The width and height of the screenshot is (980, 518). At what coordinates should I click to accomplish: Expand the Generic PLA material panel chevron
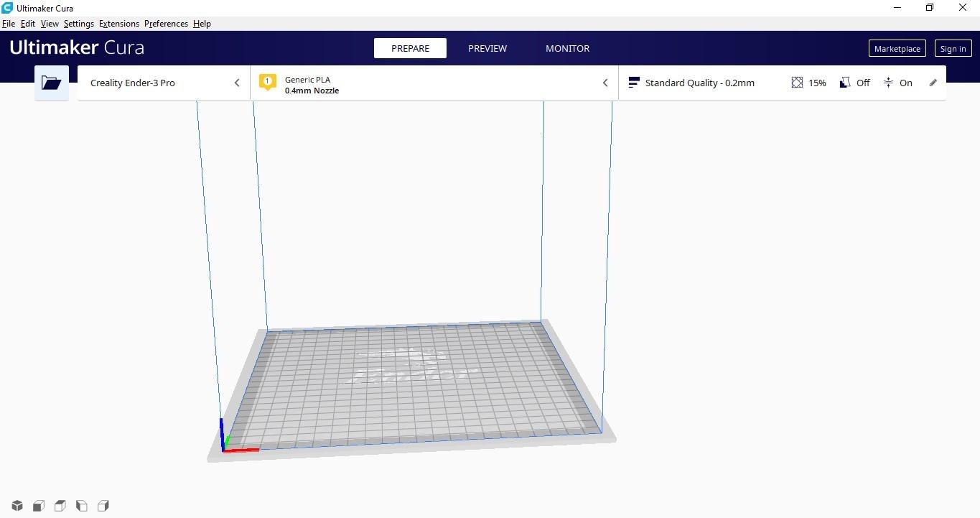(605, 83)
